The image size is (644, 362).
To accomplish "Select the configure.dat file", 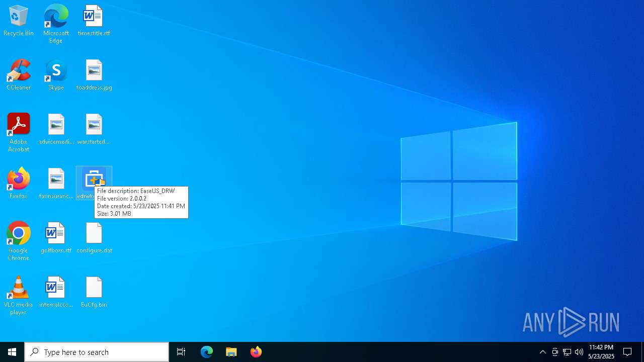I will pos(94,238).
